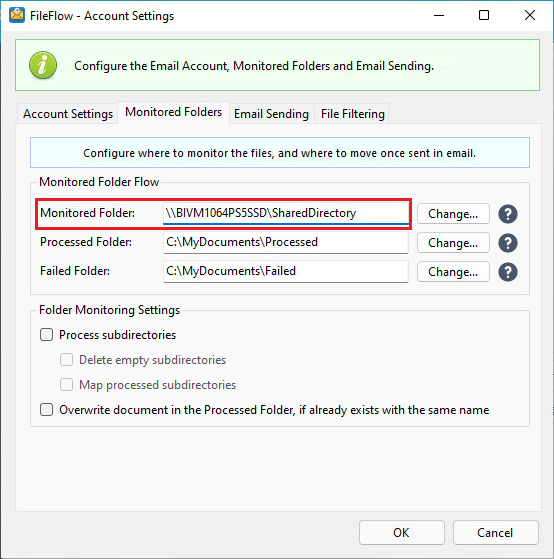Click the green info icon in banner
The image size is (554, 559).
[43, 65]
